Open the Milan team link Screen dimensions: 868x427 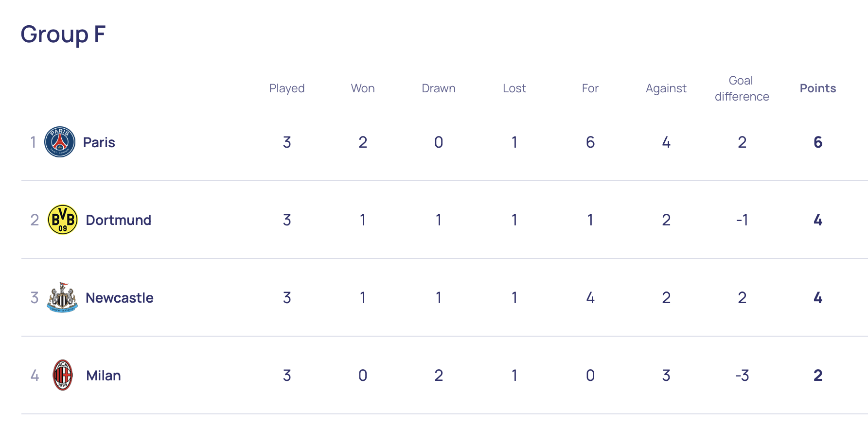(x=103, y=376)
